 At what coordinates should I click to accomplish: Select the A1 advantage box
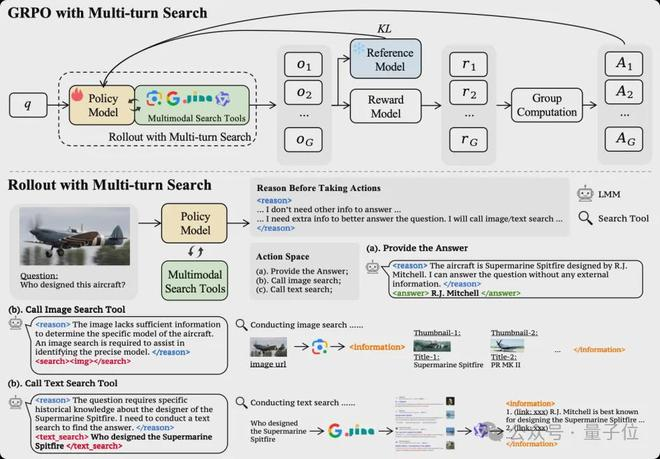click(624, 64)
